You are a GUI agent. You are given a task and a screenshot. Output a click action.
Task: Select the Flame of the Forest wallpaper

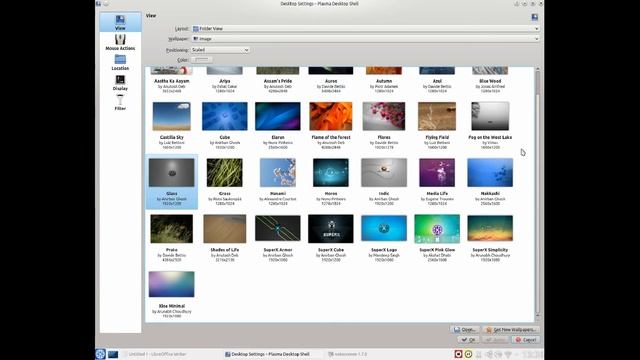331,125
